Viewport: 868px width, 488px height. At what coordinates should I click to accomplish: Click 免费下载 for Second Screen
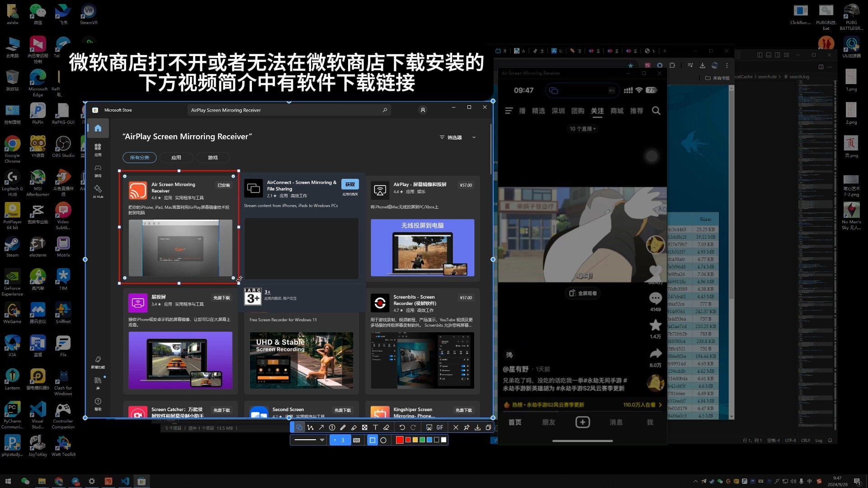click(x=343, y=410)
